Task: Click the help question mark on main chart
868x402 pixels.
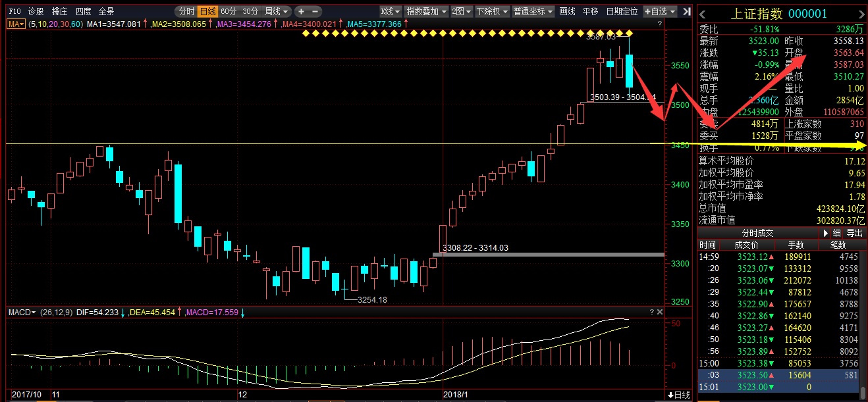Action: (x=659, y=24)
